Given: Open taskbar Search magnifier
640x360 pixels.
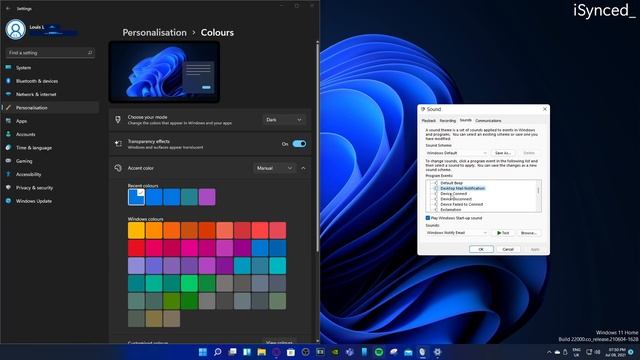Looking at the screenshot, I should (218, 352).
